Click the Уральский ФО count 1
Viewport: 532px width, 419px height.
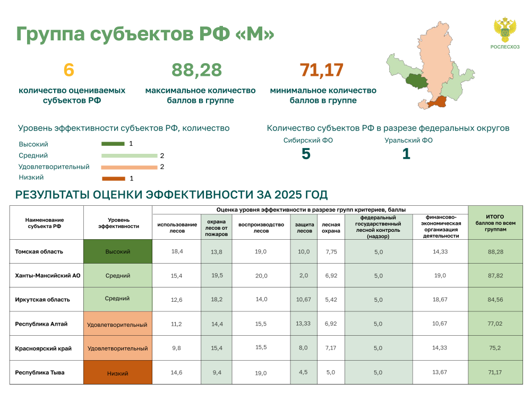(406, 154)
